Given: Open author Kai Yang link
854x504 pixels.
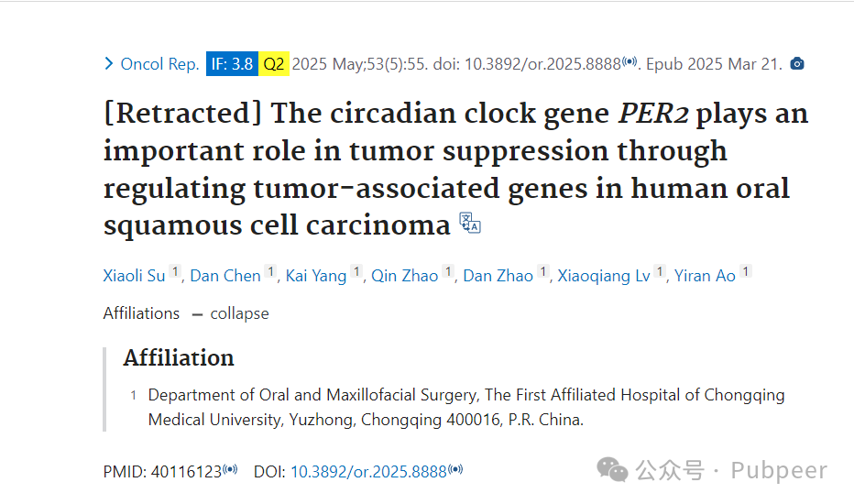Looking at the screenshot, I should pos(316,276).
